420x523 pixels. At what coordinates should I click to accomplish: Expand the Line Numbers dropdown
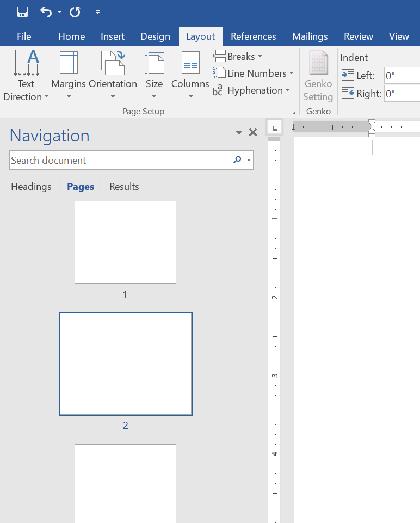(253, 73)
